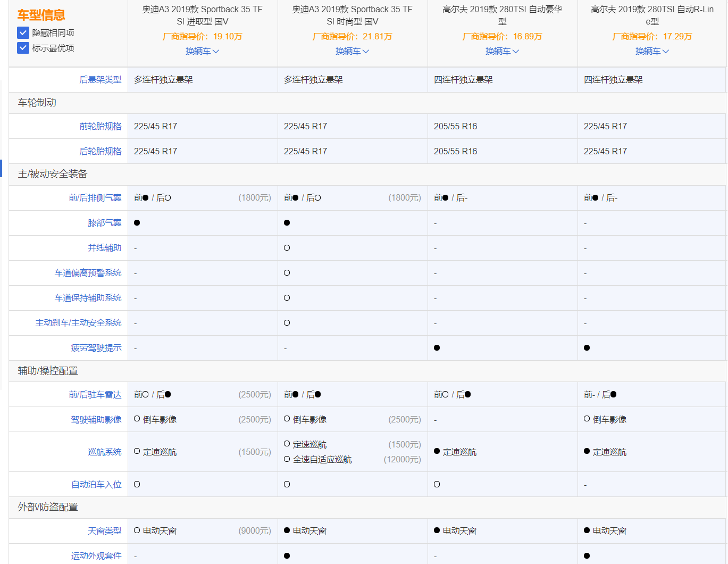The image size is (728, 564).
Task: Click the 19.10万 guide price text
Action: point(228,37)
